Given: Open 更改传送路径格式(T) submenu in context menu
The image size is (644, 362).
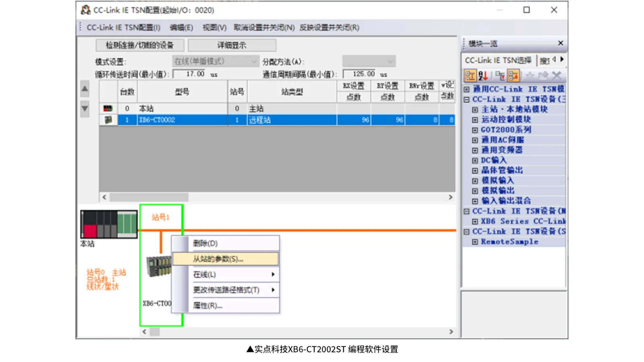Looking at the screenshot, I should 226,290.
